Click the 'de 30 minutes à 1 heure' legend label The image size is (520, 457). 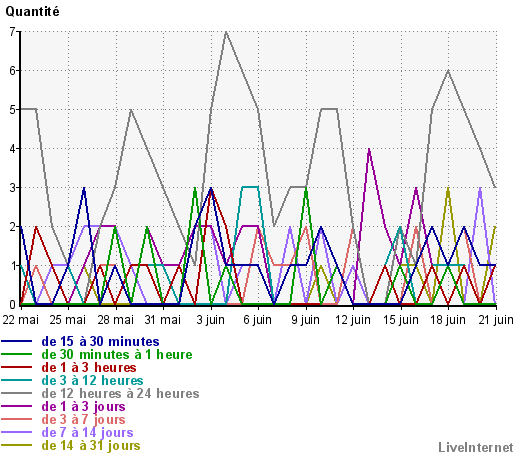117,354
